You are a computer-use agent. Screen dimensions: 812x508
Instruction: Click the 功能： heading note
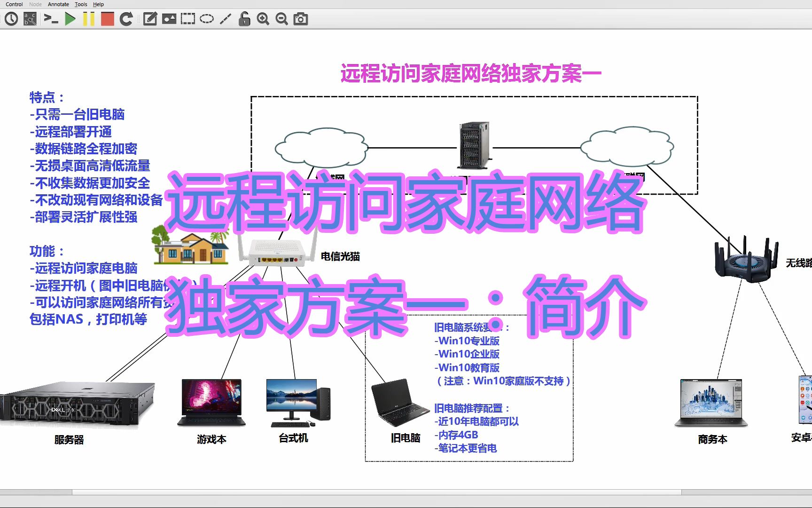coord(47,251)
